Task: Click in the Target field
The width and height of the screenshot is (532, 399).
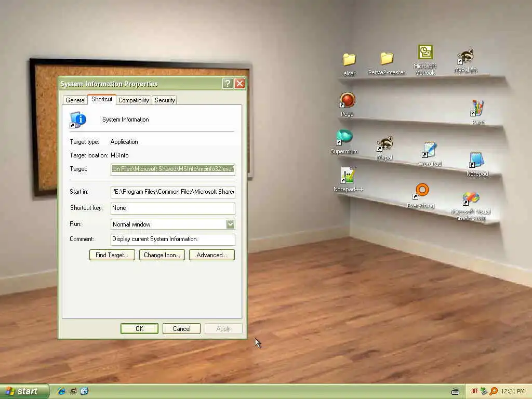Action: [172, 169]
